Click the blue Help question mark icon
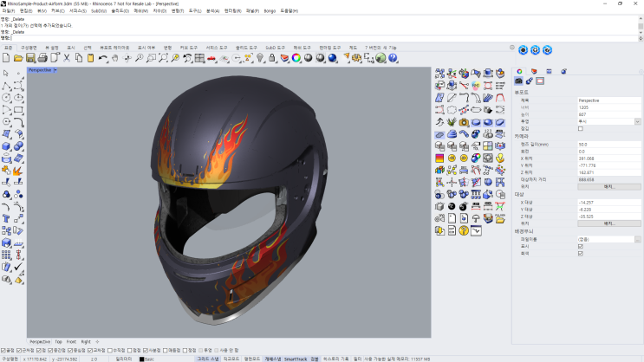The image size is (644, 362). (x=393, y=58)
